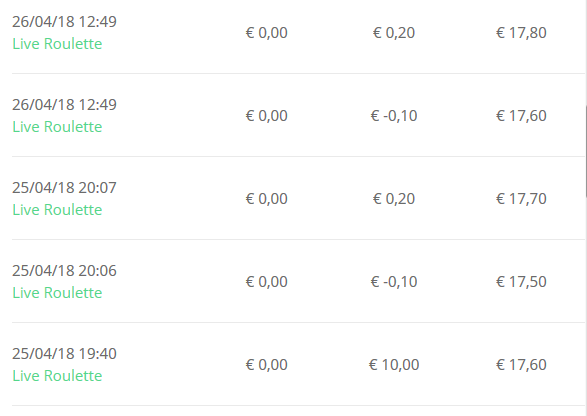Open Live Roulette link in € 17,80 row
This screenshot has width=587, height=416.
click(57, 44)
